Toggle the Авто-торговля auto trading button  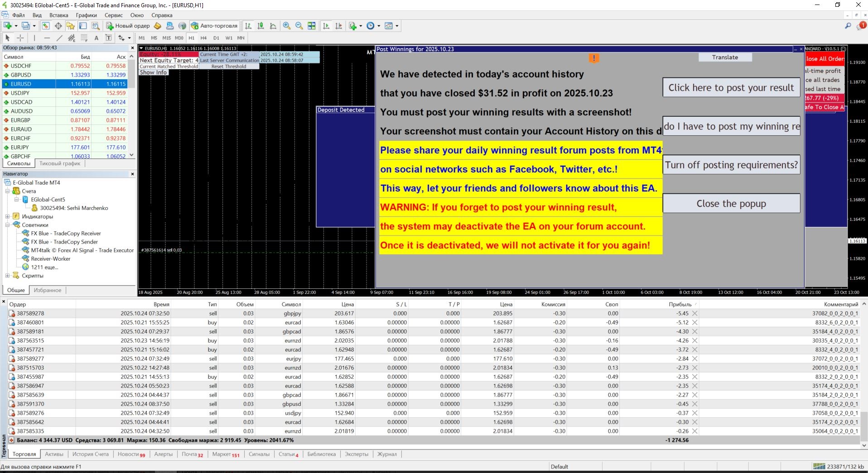pyautogui.click(x=214, y=26)
